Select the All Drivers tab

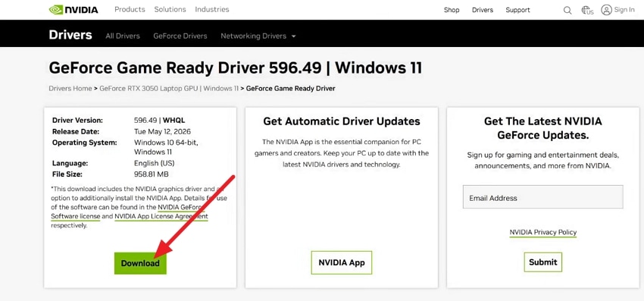(x=123, y=36)
